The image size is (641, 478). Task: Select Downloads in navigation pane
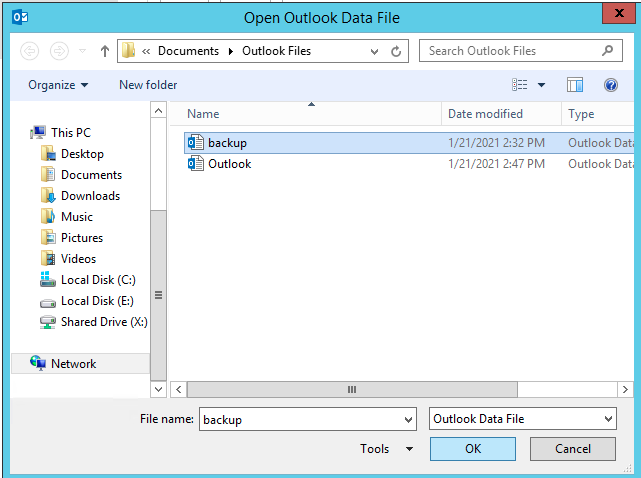[90, 196]
